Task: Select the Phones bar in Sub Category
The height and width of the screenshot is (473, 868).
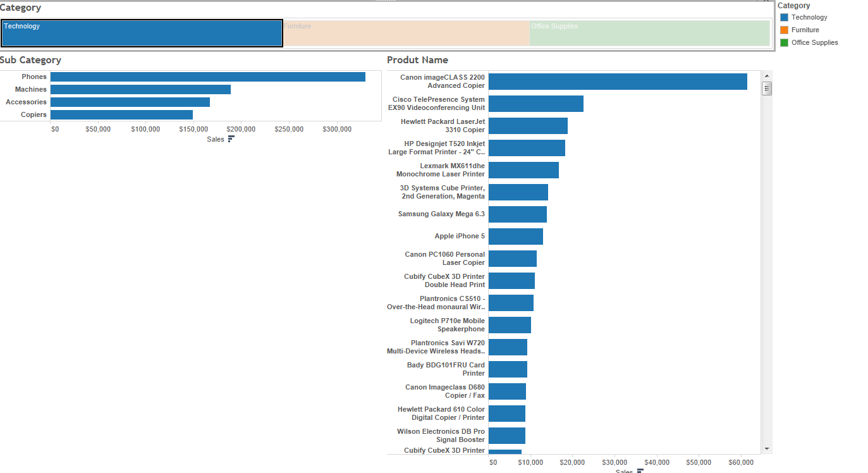Action: (x=208, y=77)
